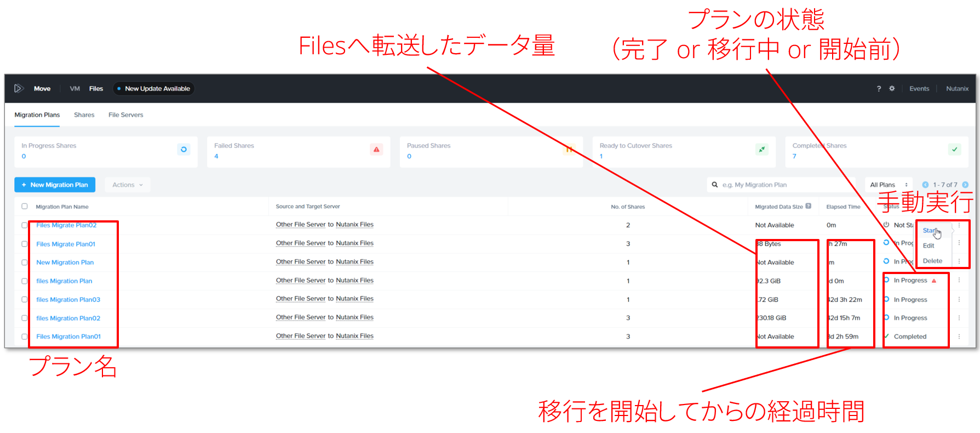
Task: Click the Migration Plan Name column header
Action: [62, 207]
